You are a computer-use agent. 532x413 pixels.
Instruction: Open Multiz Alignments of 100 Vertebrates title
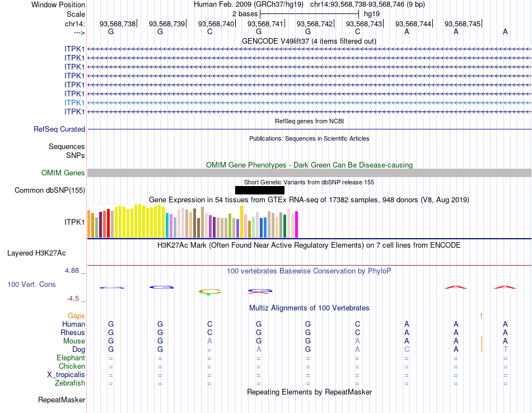pyautogui.click(x=309, y=308)
